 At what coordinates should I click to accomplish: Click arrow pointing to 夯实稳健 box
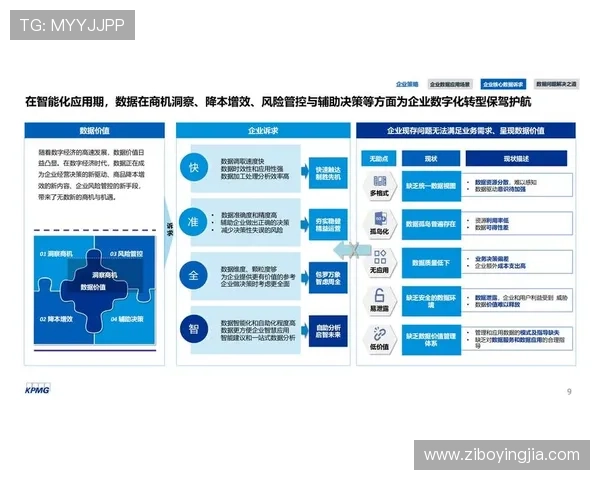coord(305,225)
